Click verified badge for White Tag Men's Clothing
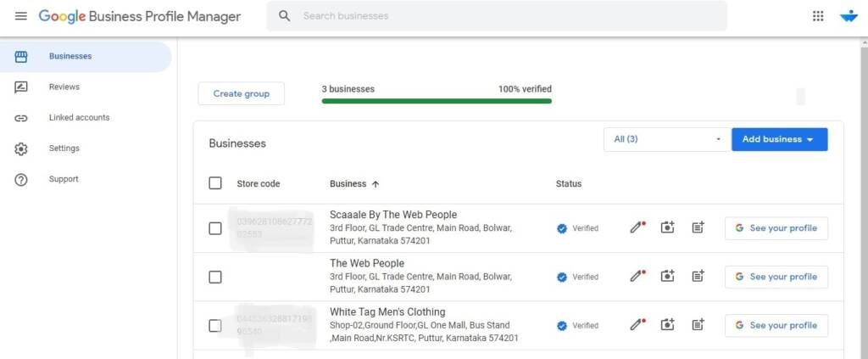868x359 pixels. tap(562, 326)
